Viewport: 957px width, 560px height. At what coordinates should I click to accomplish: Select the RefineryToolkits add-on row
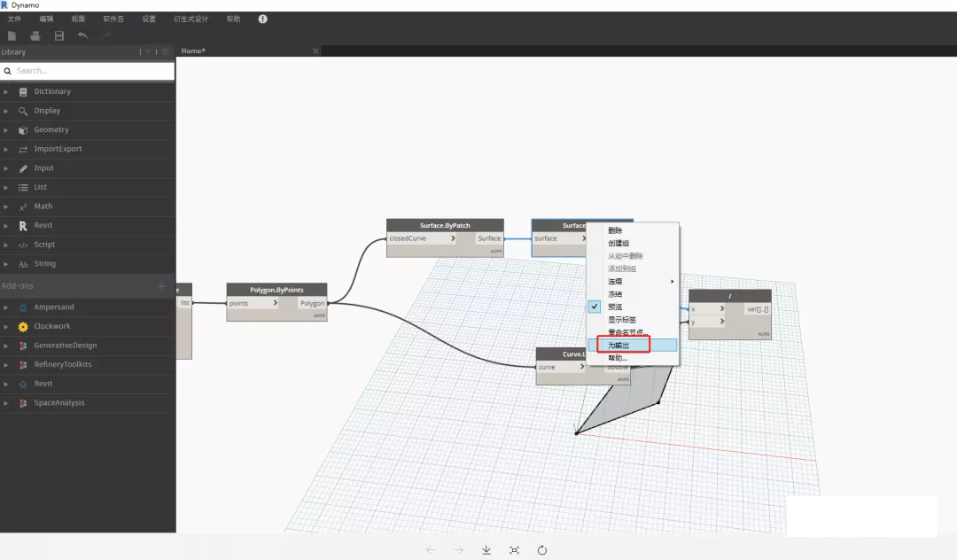pyautogui.click(x=88, y=364)
